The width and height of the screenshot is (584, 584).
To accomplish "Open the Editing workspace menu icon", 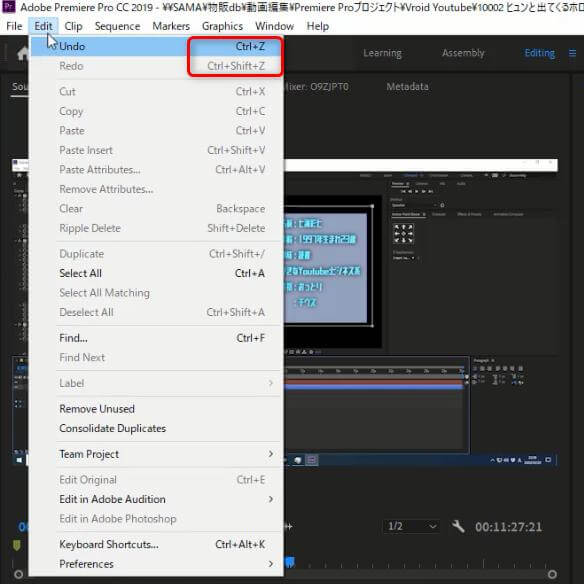I will tap(572, 53).
